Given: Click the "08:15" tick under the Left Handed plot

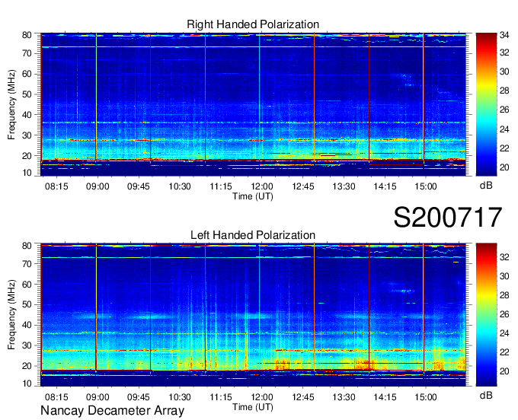Looking at the screenshot, I should pos(56,397).
